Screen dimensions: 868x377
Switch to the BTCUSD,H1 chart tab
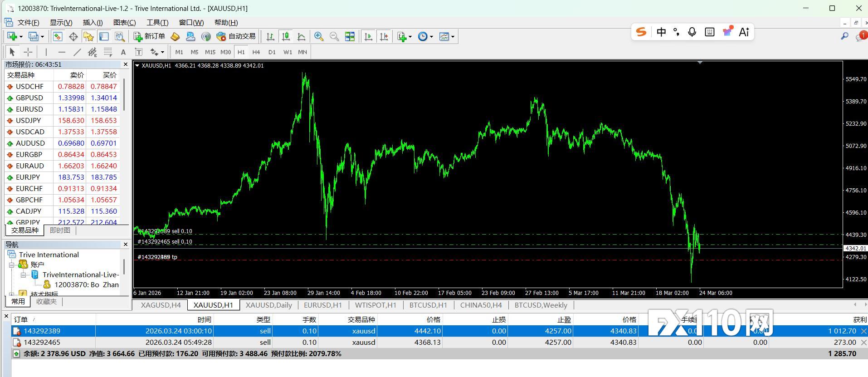(428, 305)
